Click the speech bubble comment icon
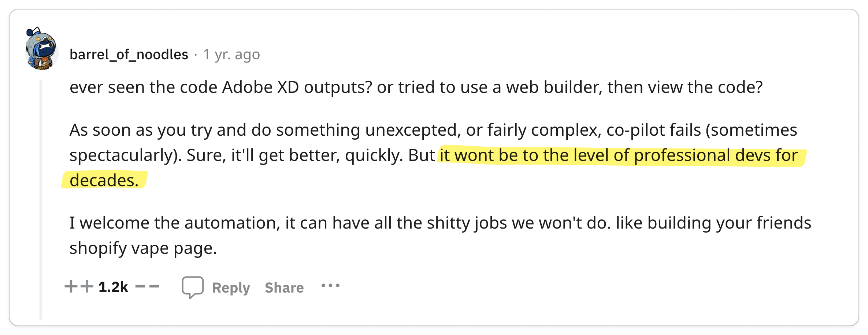Screen dimensions: 868x335 click(x=193, y=287)
